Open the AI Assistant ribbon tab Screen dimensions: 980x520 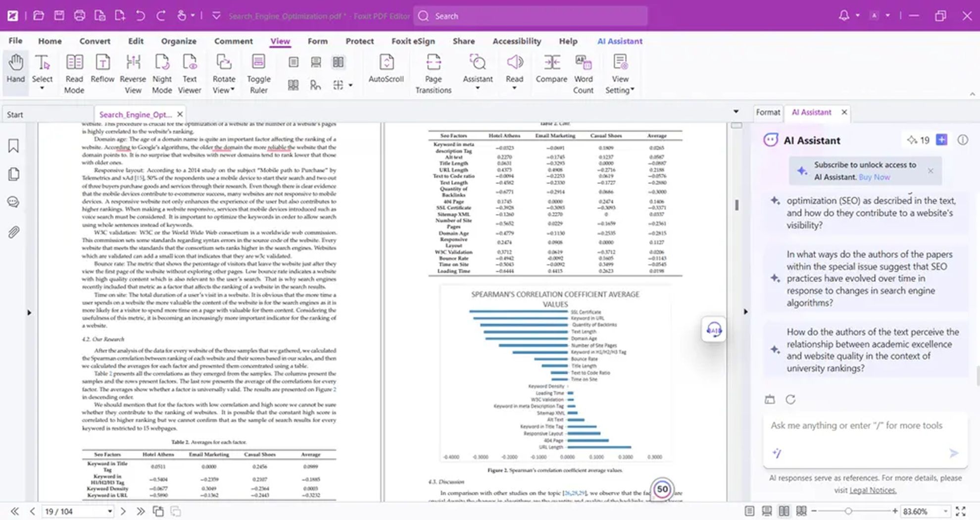pyautogui.click(x=620, y=41)
